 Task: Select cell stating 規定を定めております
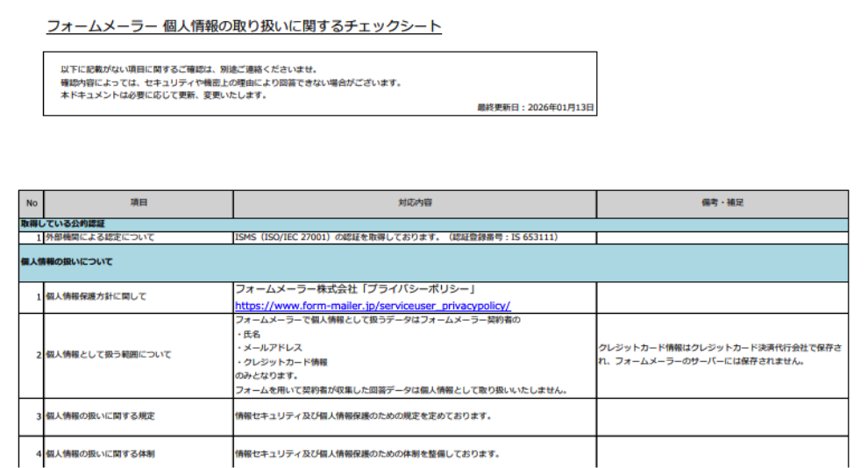tap(415, 416)
